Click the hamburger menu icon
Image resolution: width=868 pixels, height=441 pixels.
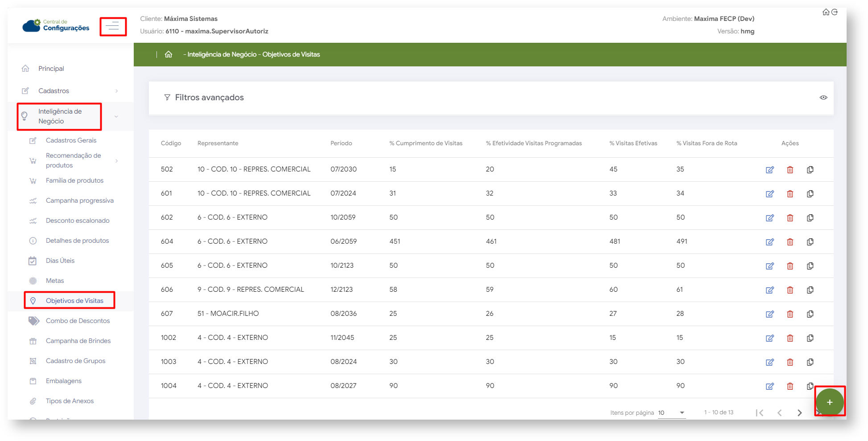coord(113,27)
